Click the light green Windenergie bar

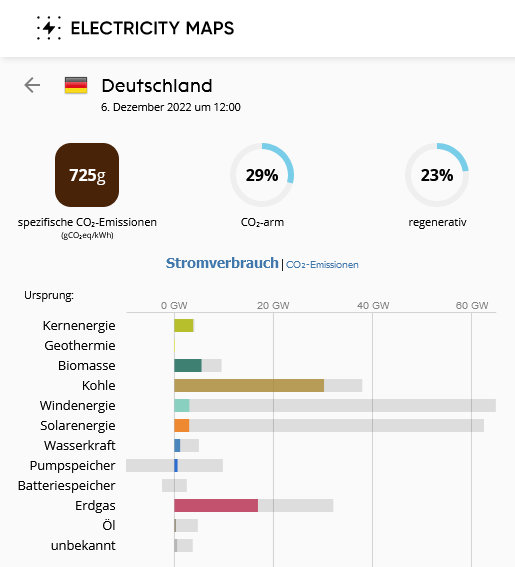point(182,405)
